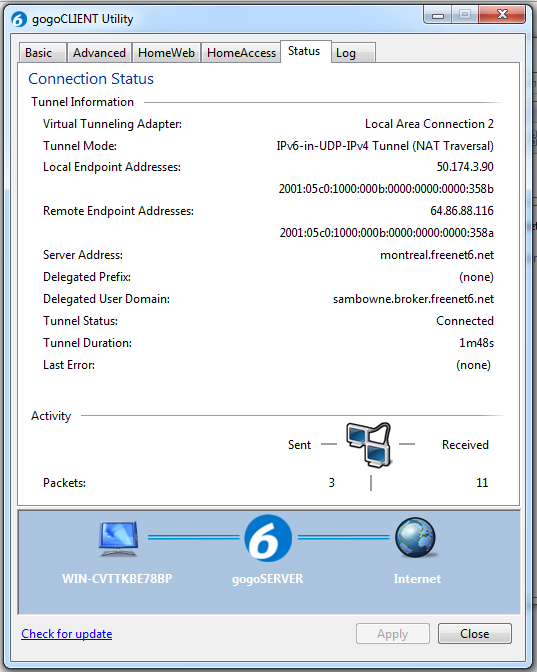Select remote IPv6 address ending 358a
This screenshot has width=537, height=672.
click(x=387, y=233)
